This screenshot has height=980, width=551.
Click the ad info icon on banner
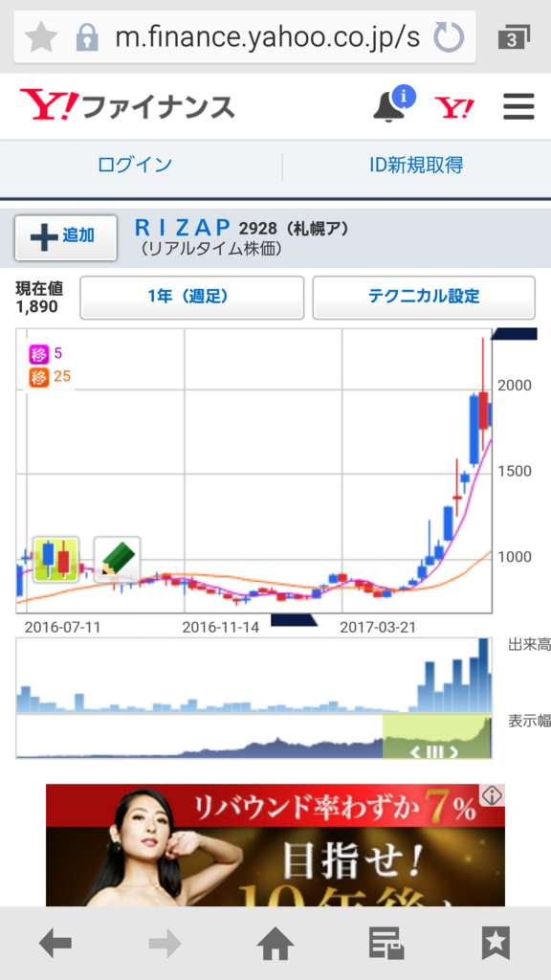coord(493,795)
